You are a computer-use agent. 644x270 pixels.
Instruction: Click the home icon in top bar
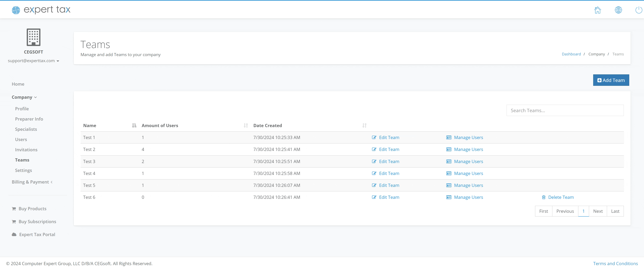pos(598,10)
